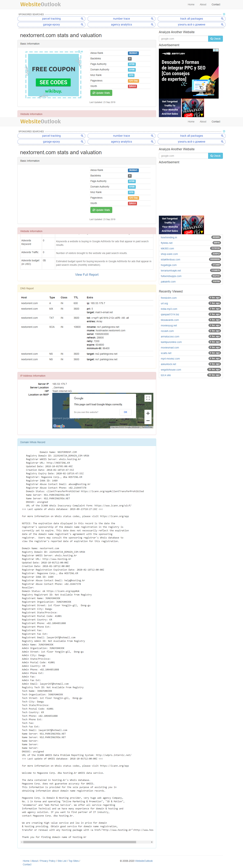Click the footer Contact link
Viewport: 243px width, 868px height.
click(x=27, y=865)
